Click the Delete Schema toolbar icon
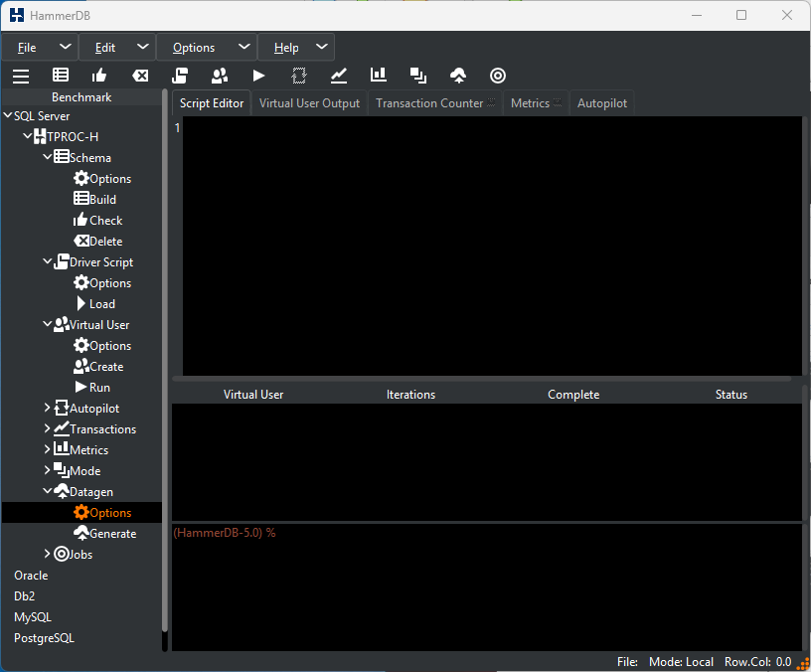811x672 pixels. coord(140,76)
